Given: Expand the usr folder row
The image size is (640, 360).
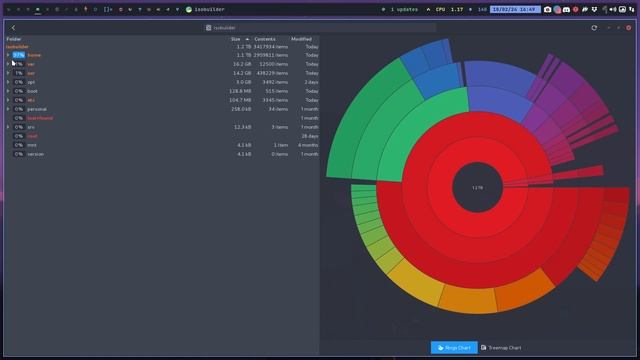Looking at the screenshot, I should pyautogui.click(x=8, y=73).
